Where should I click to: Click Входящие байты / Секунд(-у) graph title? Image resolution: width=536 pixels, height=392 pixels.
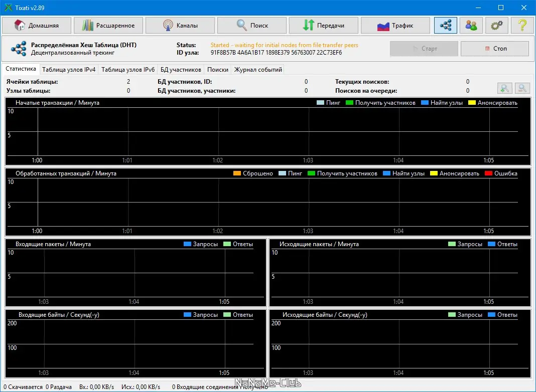pyautogui.click(x=59, y=315)
